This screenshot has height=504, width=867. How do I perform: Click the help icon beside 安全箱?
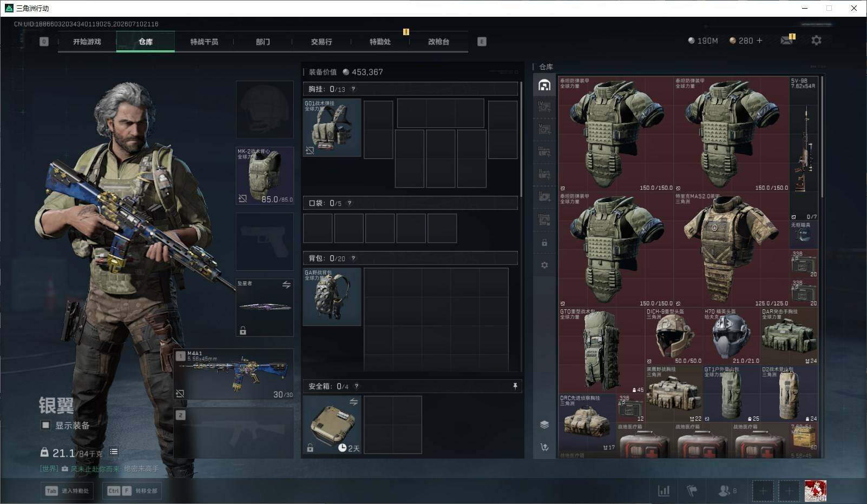pyautogui.click(x=356, y=386)
